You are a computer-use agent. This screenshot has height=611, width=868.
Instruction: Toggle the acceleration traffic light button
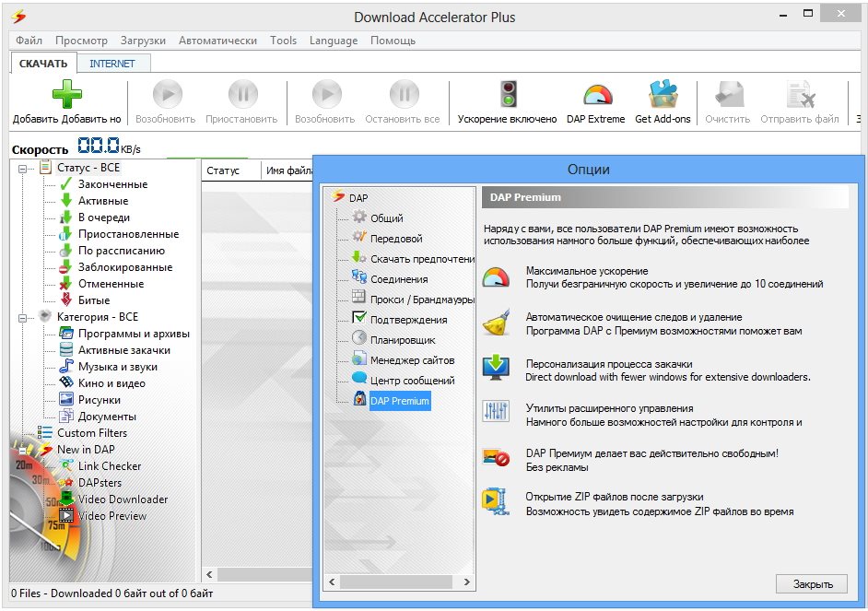[507, 95]
